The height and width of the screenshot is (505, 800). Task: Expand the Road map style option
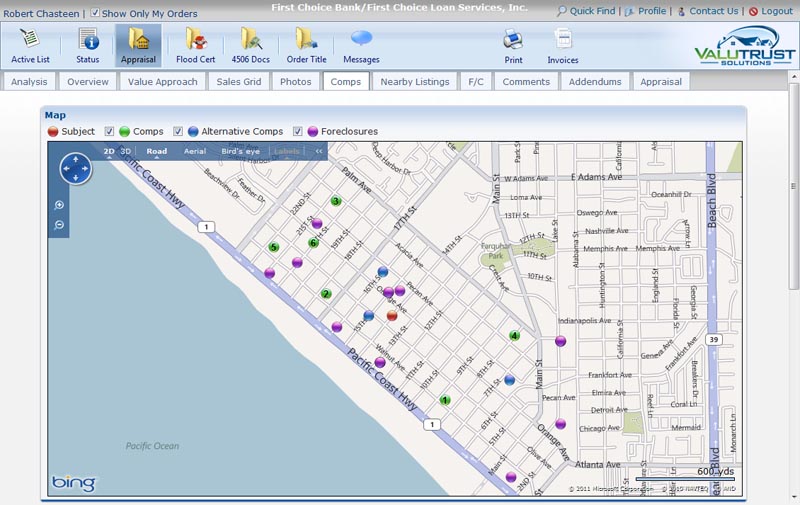(x=157, y=151)
